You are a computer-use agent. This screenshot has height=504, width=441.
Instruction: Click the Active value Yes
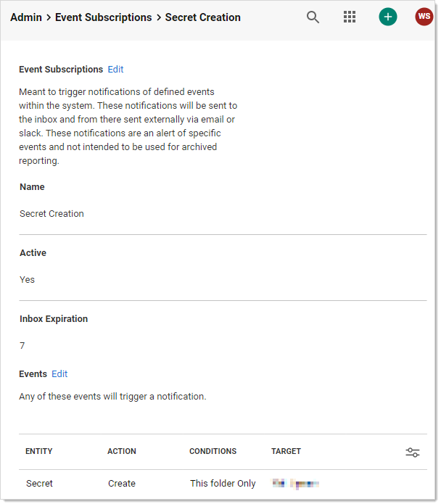(x=27, y=280)
